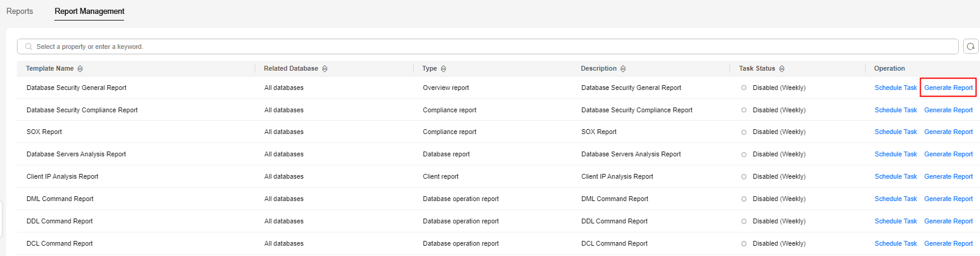
Task: Sort by Template Name column icon
Action: click(80, 69)
